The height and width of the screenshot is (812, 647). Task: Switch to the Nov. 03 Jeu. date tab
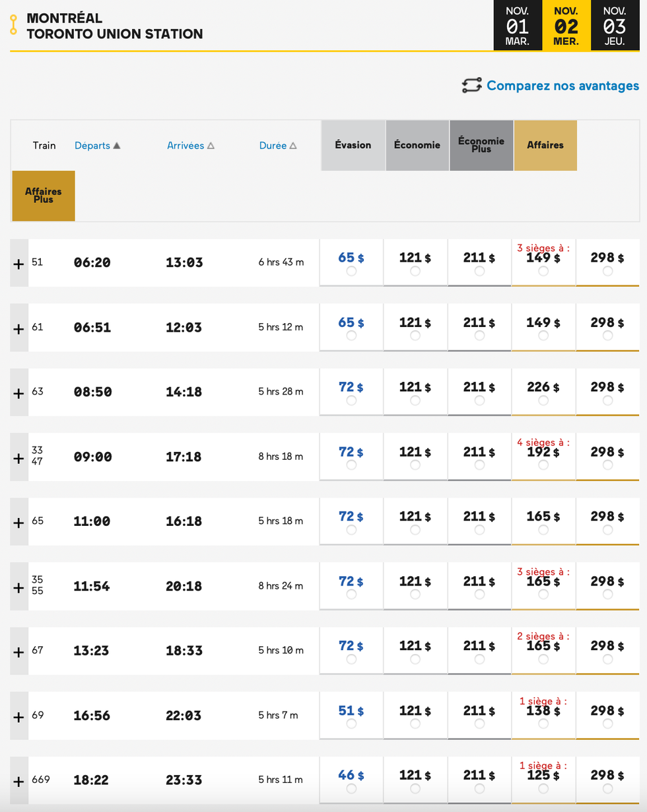coord(615,26)
